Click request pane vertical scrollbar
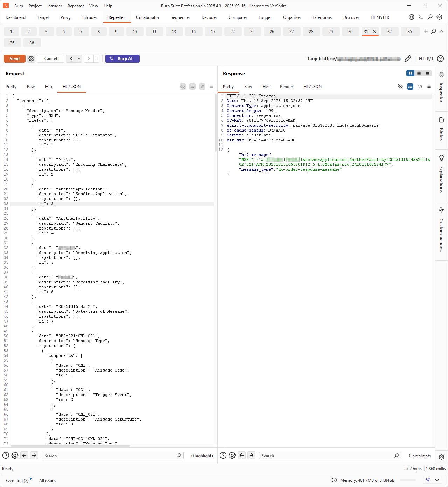The image size is (448, 487). pos(216,123)
